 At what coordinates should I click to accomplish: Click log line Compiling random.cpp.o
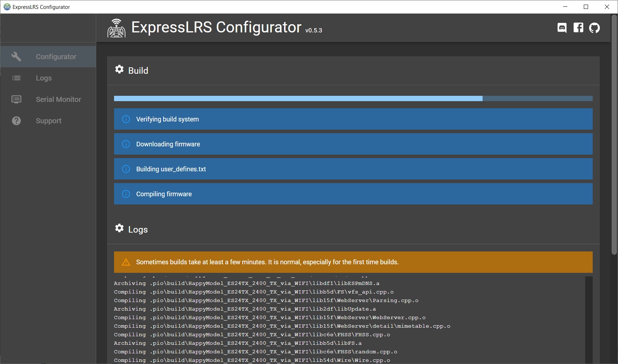(256, 352)
